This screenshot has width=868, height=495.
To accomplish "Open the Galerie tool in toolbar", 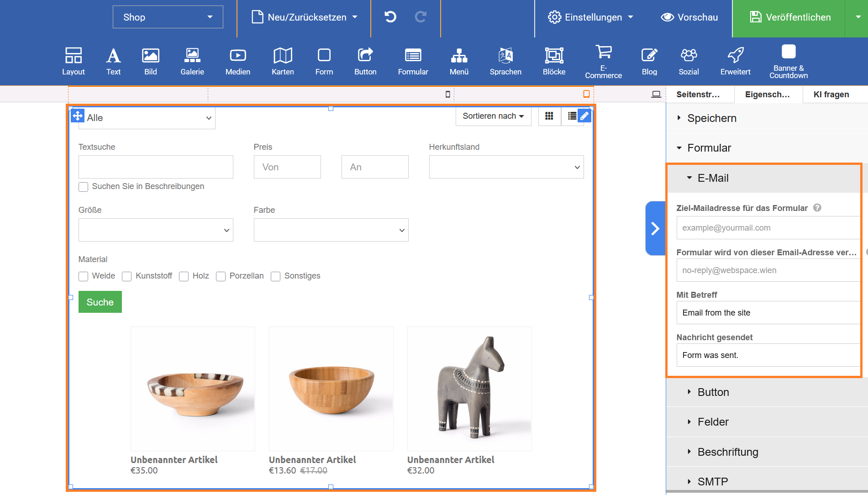I will point(192,61).
